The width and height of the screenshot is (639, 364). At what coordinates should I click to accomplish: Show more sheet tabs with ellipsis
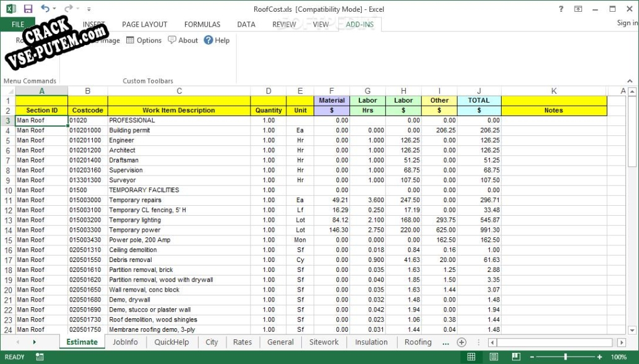tap(446, 343)
